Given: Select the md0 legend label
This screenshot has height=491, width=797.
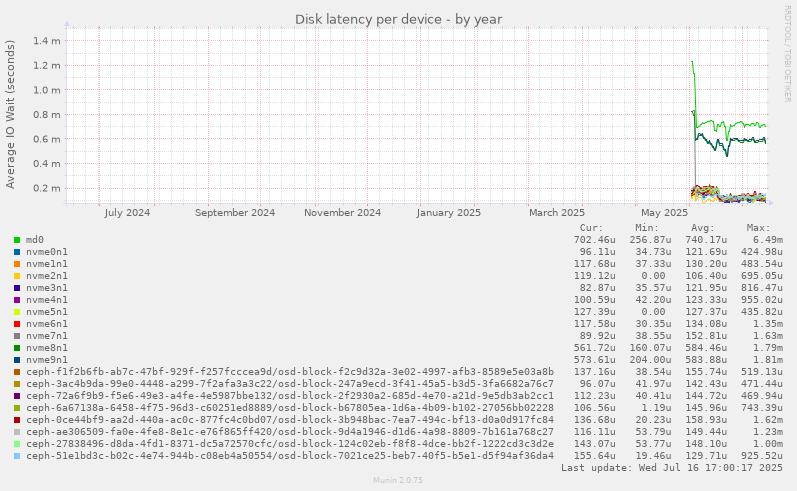Looking at the screenshot, I should point(35,240).
